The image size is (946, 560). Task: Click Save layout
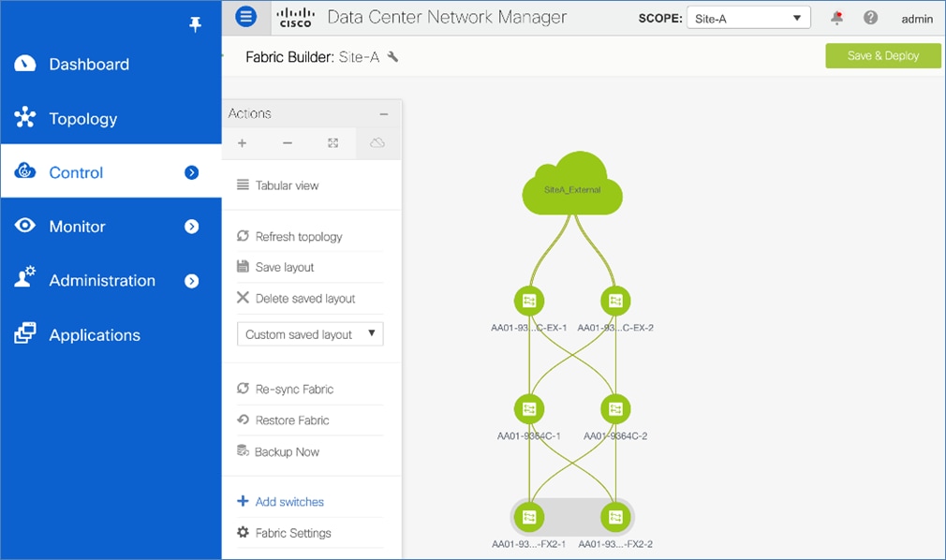tap(275, 267)
